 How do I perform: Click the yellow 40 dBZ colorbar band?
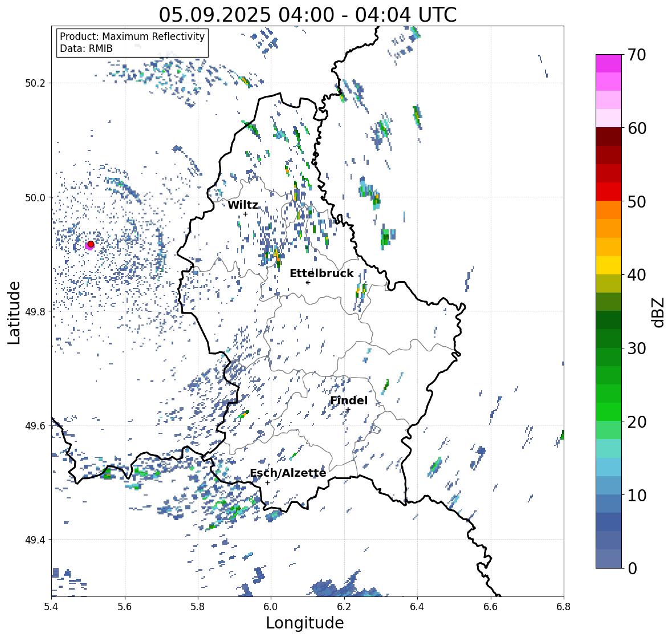tap(608, 265)
